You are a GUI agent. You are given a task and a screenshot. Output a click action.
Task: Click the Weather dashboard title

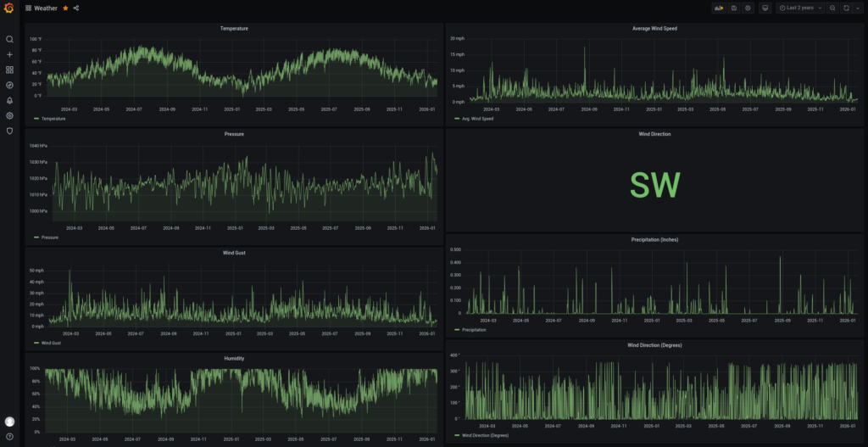46,8
